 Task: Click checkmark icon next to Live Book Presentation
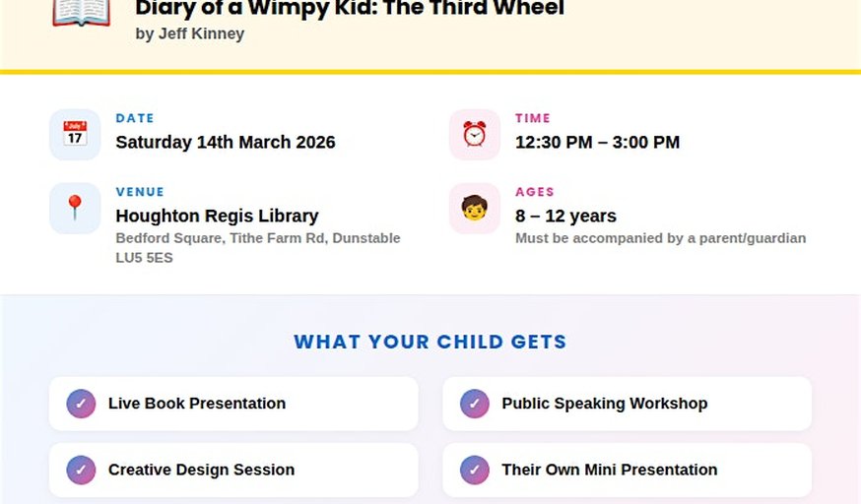tap(81, 404)
